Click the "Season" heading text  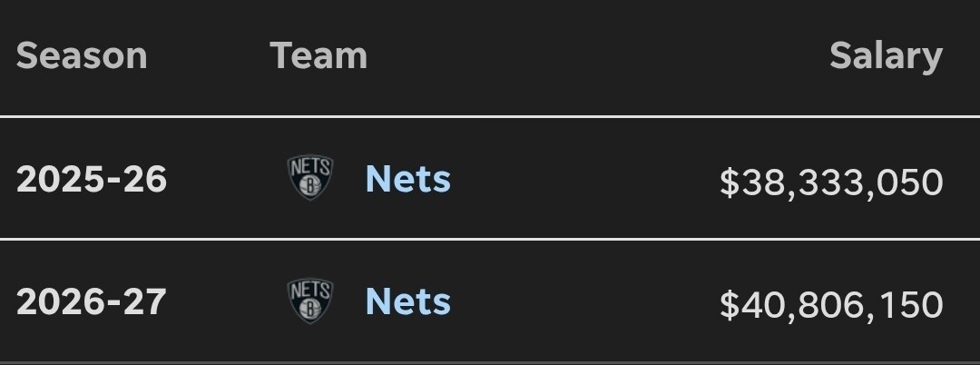click(x=82, y=55)
